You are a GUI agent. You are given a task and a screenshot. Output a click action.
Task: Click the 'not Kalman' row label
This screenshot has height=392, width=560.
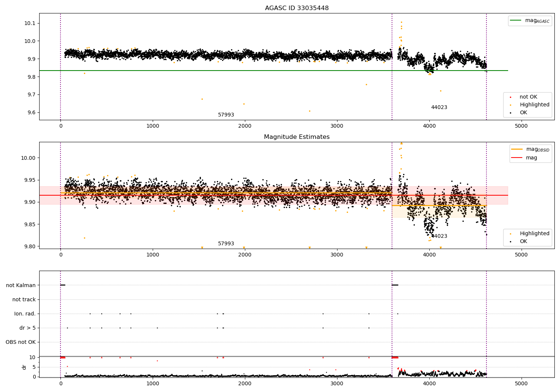tap(21, 286)
